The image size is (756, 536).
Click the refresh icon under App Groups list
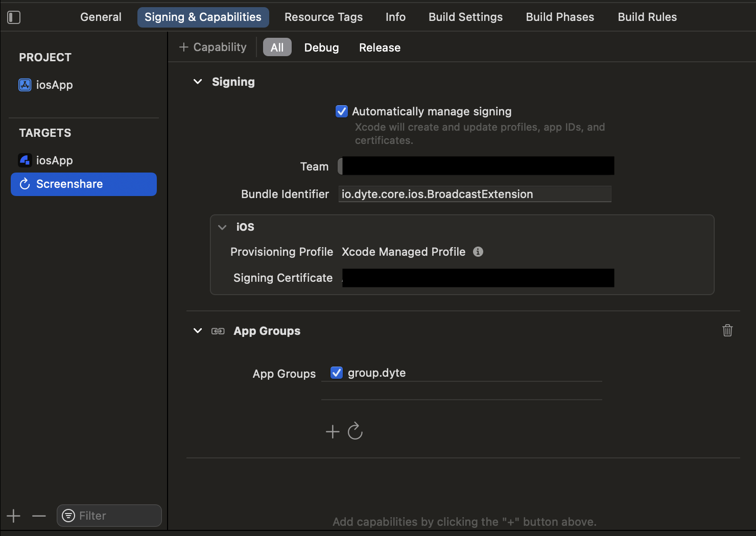point(356,431)
